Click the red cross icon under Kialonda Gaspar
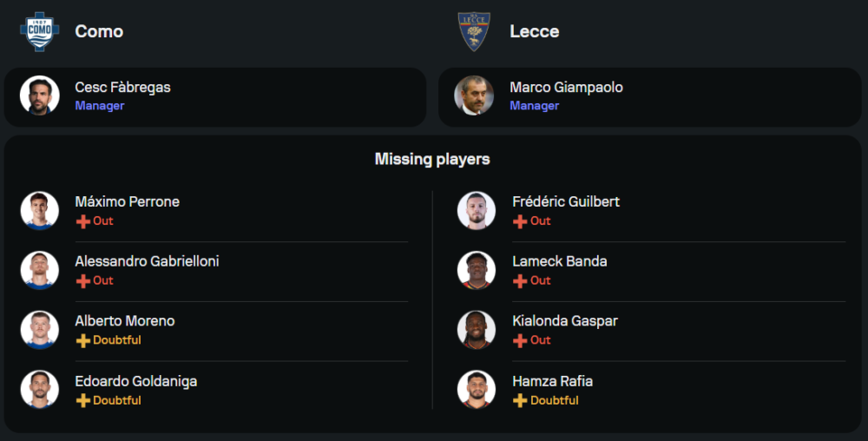The width and height of the screenshot is (868, 441). tap(520, 340)
